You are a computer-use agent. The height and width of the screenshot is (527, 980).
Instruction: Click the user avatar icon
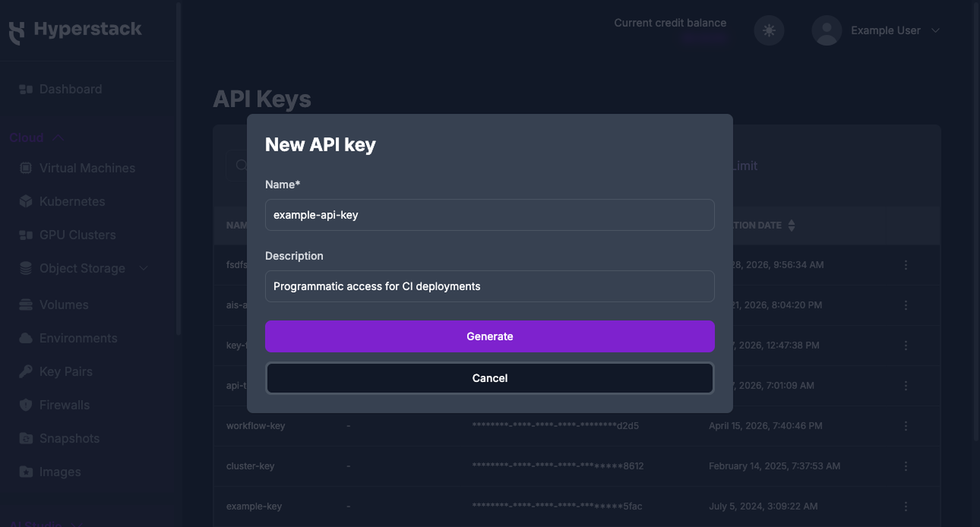coord(827,30)
